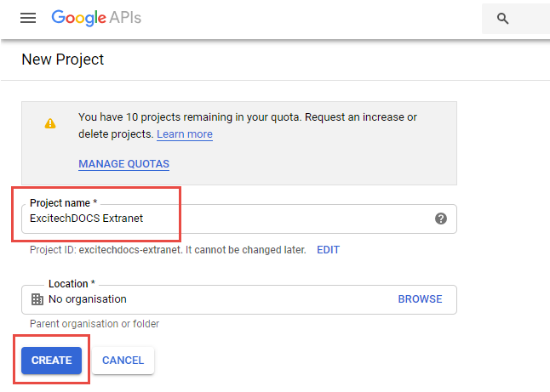Viewport: 550px width, 392px height.
Task: Click the search magnifier icon
Action: pyautogui.click(x=503, y=19)
